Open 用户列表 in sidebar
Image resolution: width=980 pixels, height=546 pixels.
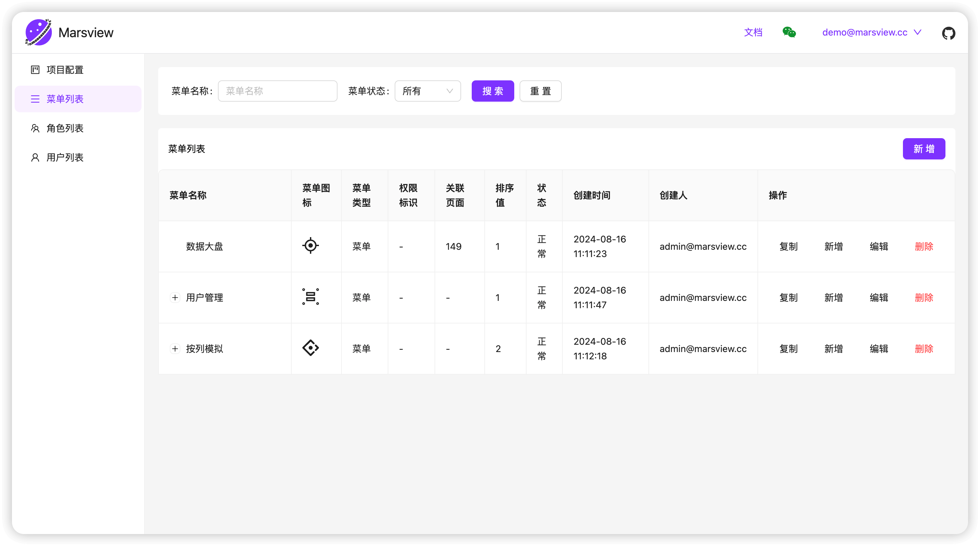(x=78, y=157)
